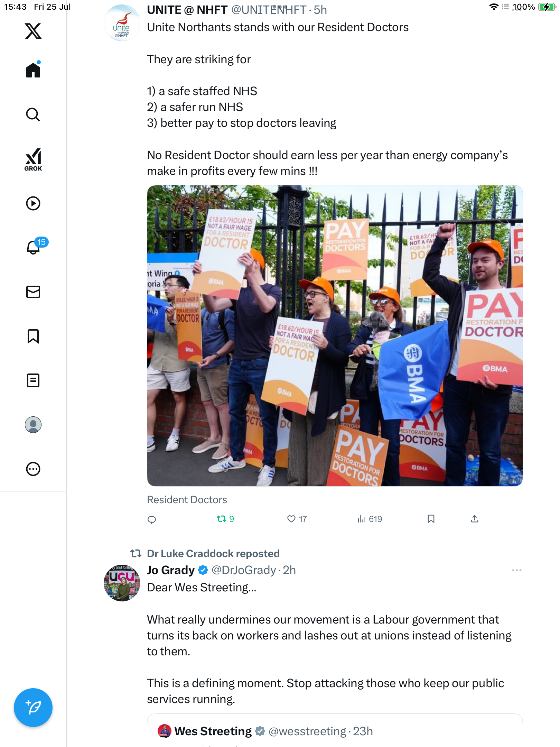Bookmark the UNITE NHFT post
The image size is (560, 747).
[x=431, y=519]
